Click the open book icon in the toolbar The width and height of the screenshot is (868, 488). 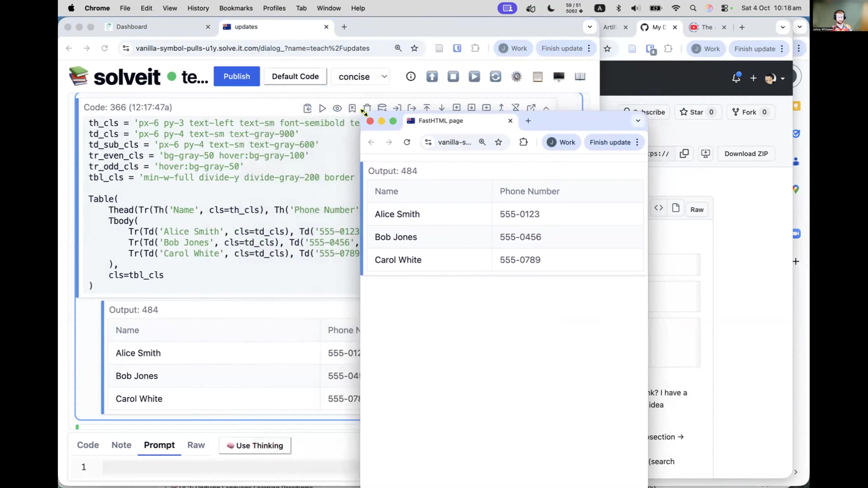[580, 76]
